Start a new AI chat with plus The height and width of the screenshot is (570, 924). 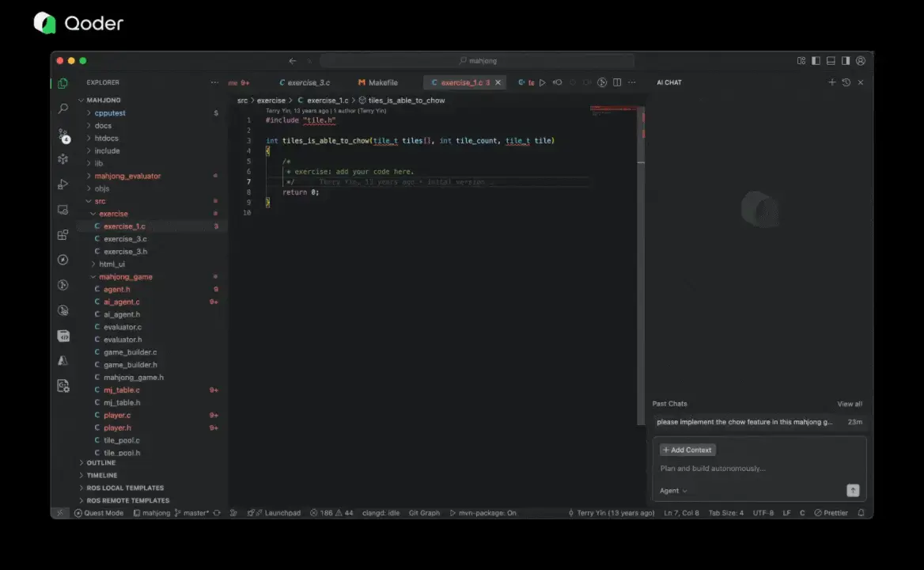pyautogui.click(x=831, y=82)
